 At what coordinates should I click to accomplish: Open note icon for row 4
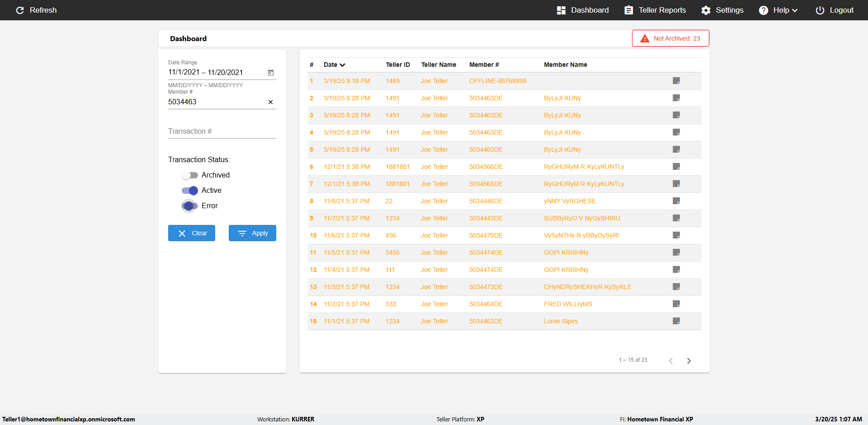click(676, 132)
